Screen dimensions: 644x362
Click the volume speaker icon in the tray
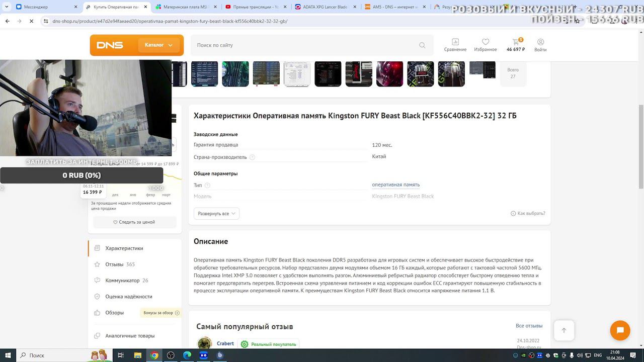tap(580, 355)
